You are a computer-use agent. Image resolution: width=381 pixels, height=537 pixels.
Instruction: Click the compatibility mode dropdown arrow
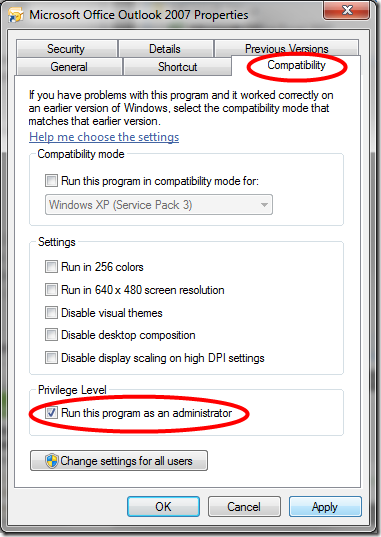tap(264, 205)
